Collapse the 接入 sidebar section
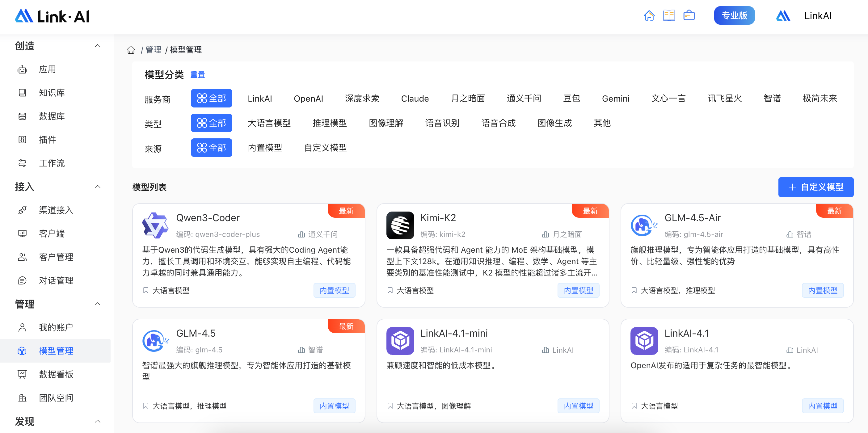Screen dimensions: 868x433 [x=98, y=187]
